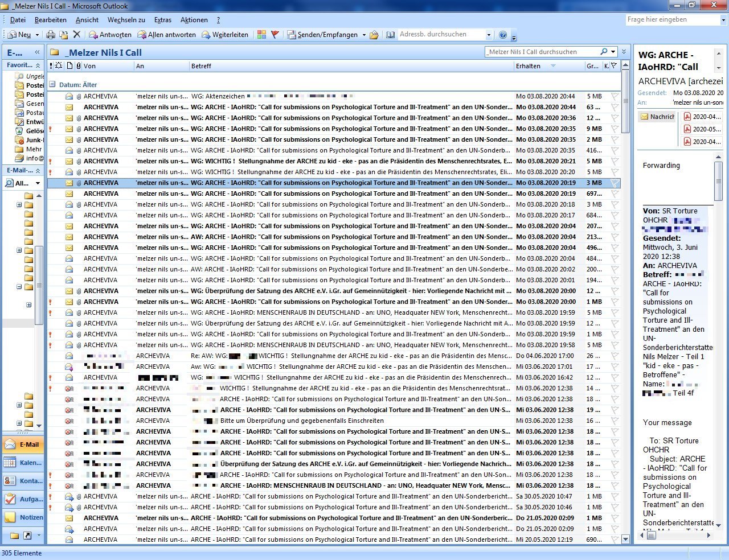Screen dimensions: 729x560
Task: Click the Weiterleiten forward button
Action: pyautogui.click(x=225, y=35)
